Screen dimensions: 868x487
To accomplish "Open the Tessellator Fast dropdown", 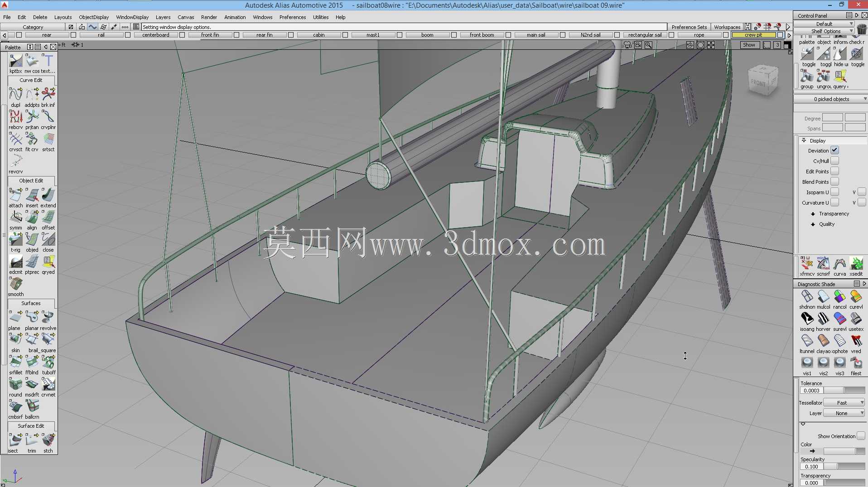I will tap(844, 402).
